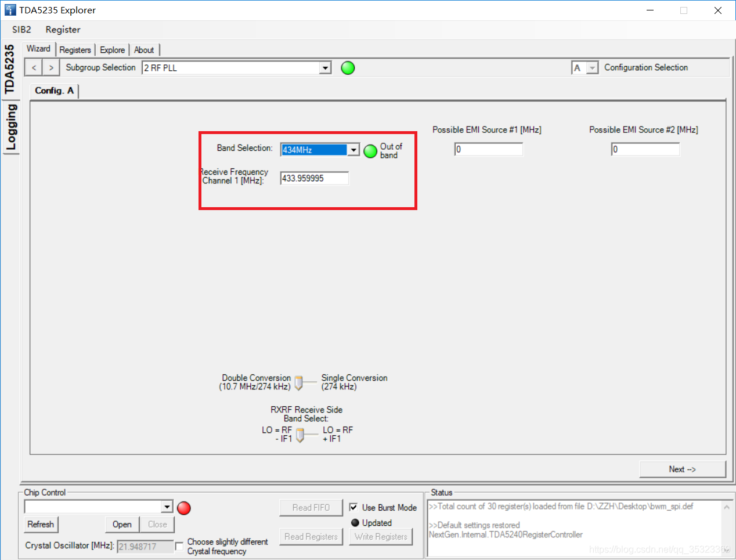Toggle the RXRF Receive Side Band Select slider
Viewport: 736px width, 560px height.
tap(300, 435)
